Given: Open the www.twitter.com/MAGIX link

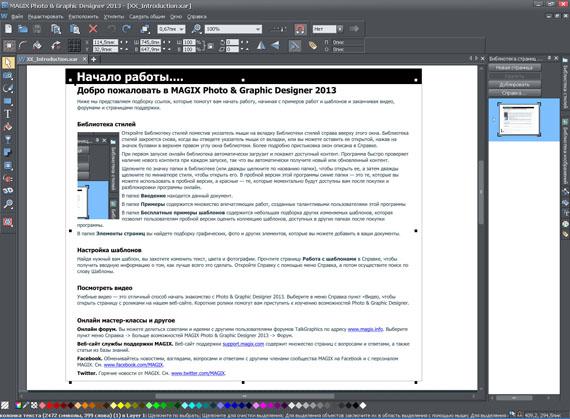Looking at the screenshot, I should point(198,373).
